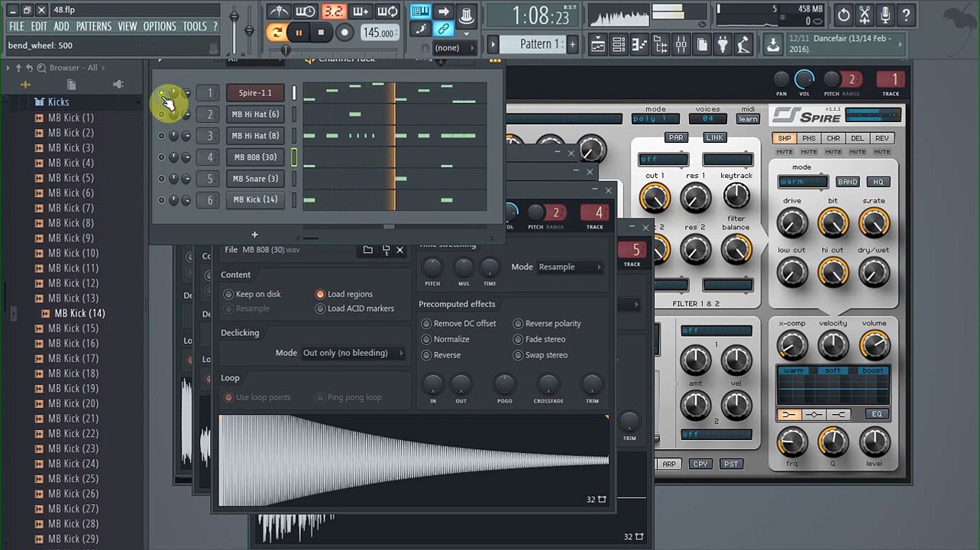The image size is (980, 550).
Task: Open Browser - All menu
Action: click(73, 68)
